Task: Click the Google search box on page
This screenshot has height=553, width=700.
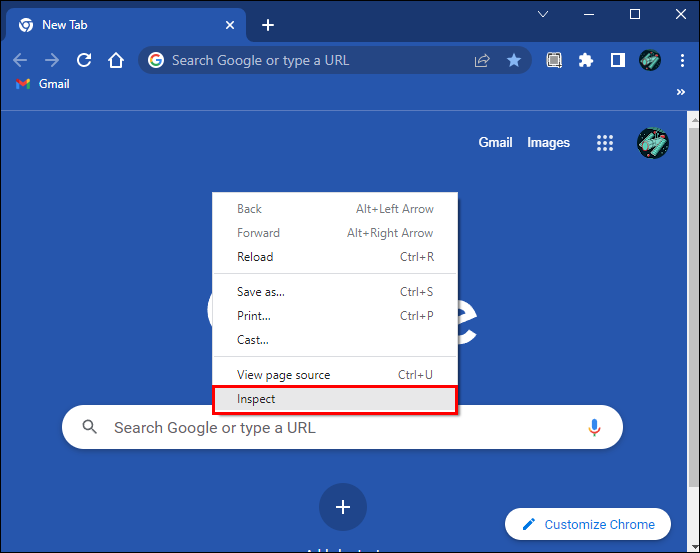Action: (342, 427)
